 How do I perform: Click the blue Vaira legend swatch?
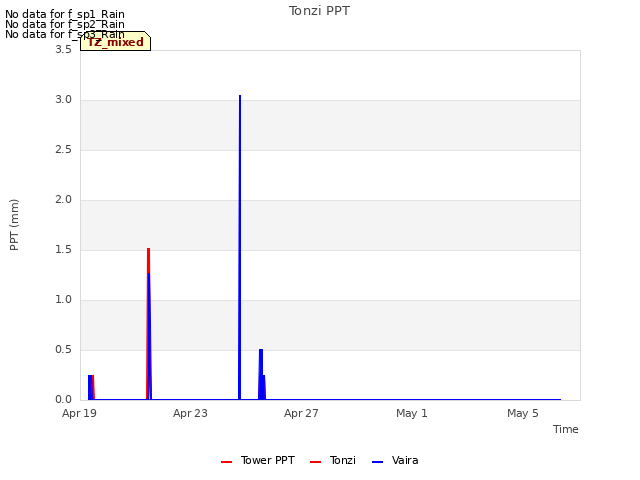(x=378, y=462)
